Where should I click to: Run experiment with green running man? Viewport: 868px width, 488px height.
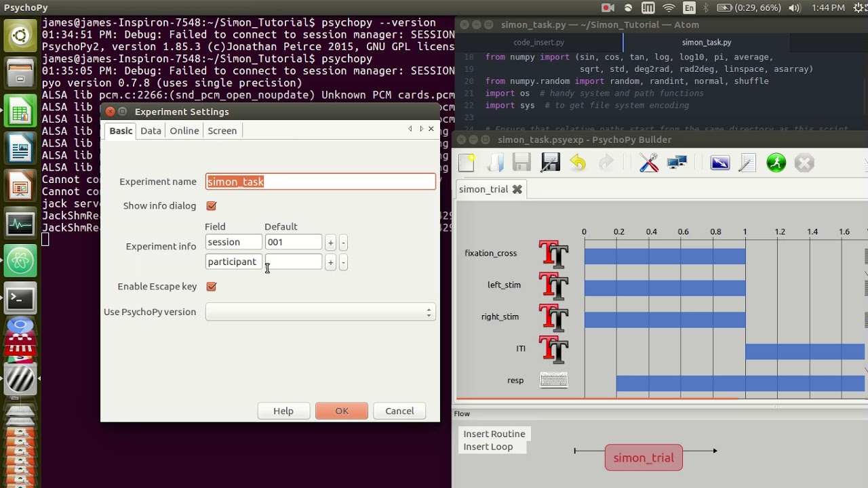point(776,163)
